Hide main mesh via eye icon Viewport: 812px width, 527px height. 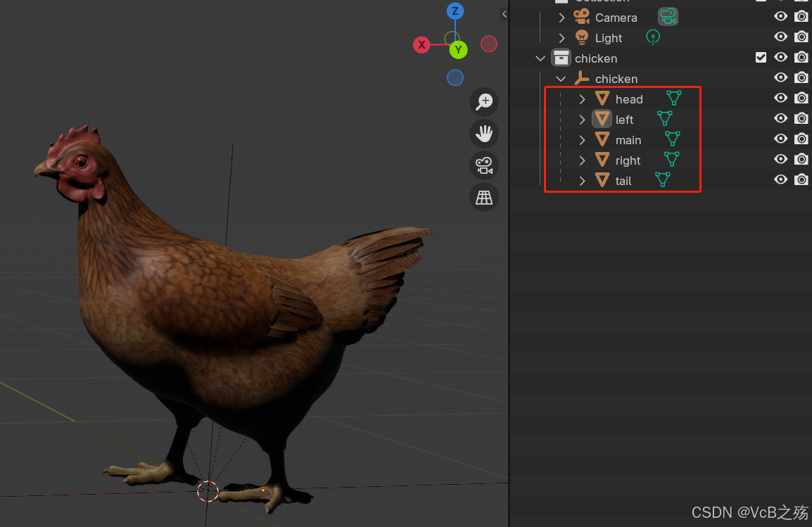coord(780,139)
